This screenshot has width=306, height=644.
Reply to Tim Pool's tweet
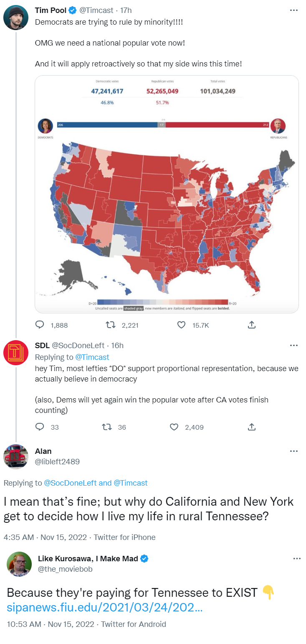click(x=40, y=325)
